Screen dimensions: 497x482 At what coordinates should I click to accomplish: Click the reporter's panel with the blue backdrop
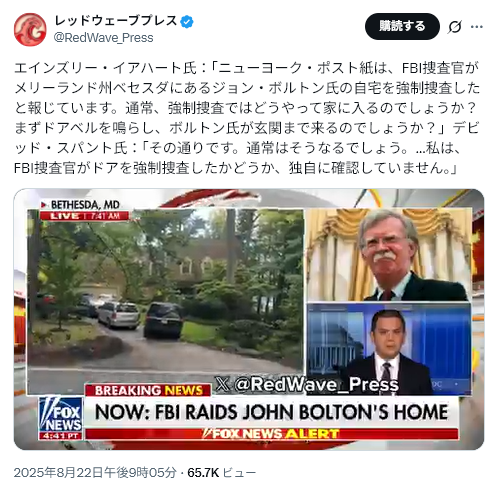[x=389, y=348]
